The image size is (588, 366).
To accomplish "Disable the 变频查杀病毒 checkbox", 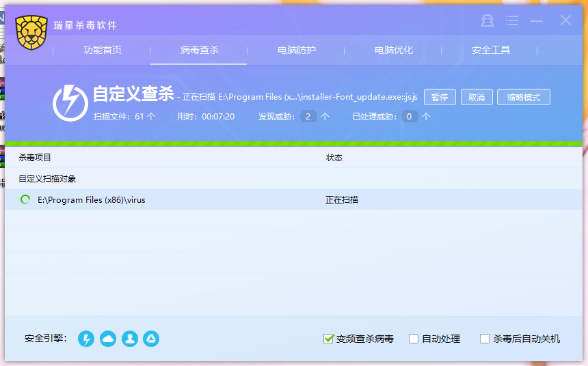I will tap(328, 339).
